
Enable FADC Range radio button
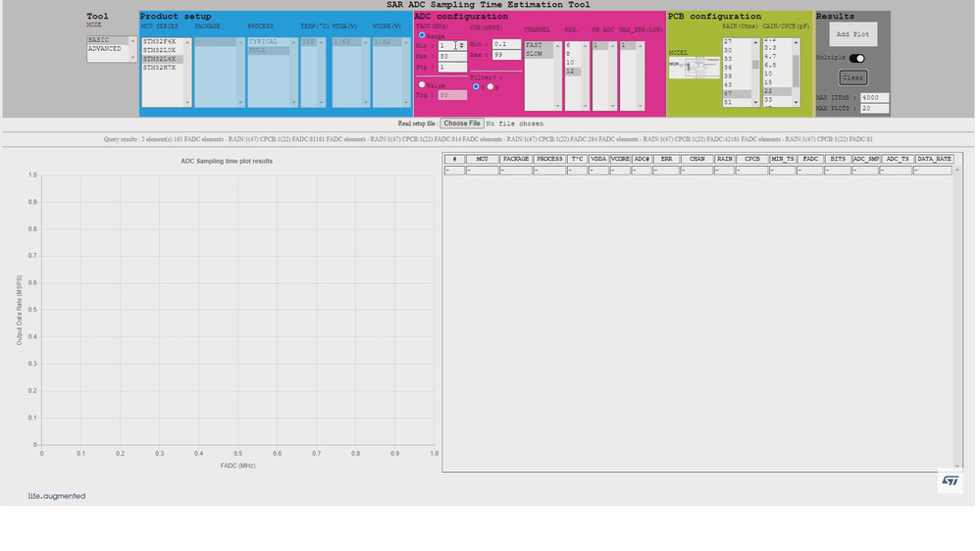click(421, 35)
